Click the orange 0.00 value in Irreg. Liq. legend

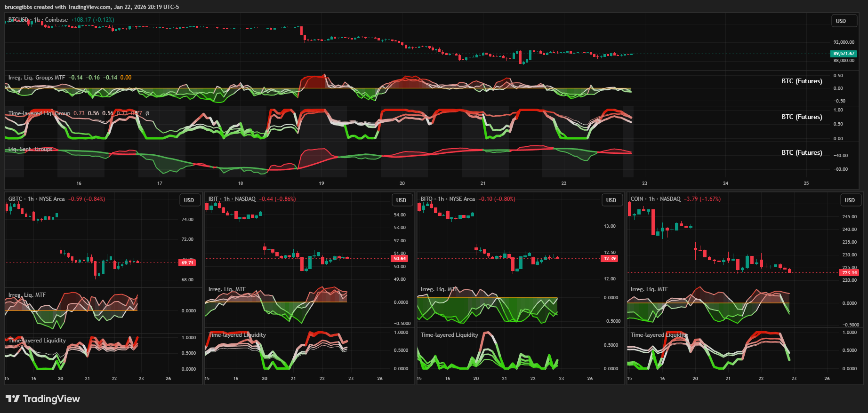tap(126, 78)
